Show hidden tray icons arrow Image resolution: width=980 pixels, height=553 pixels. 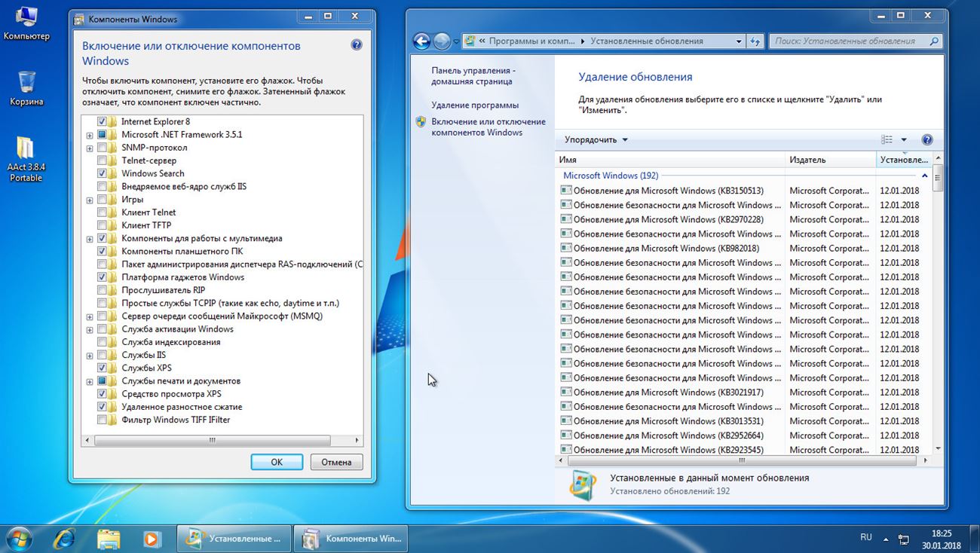886,539
